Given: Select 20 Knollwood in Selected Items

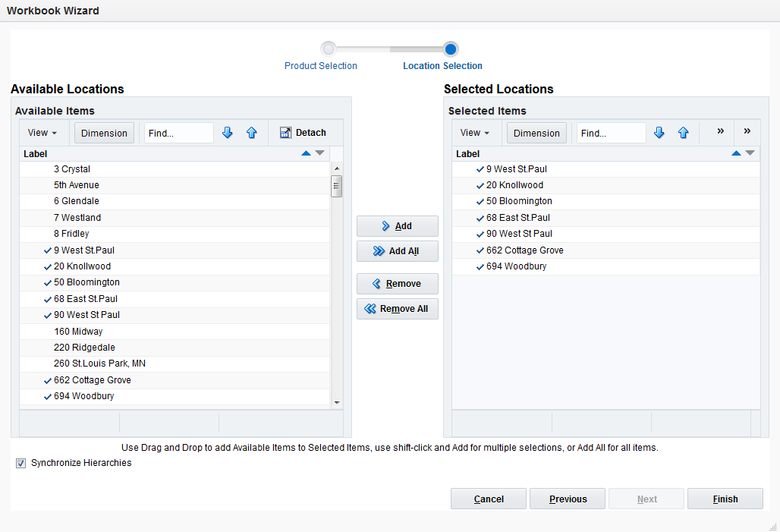Looking at the screenshot, I should coord(606,185).
